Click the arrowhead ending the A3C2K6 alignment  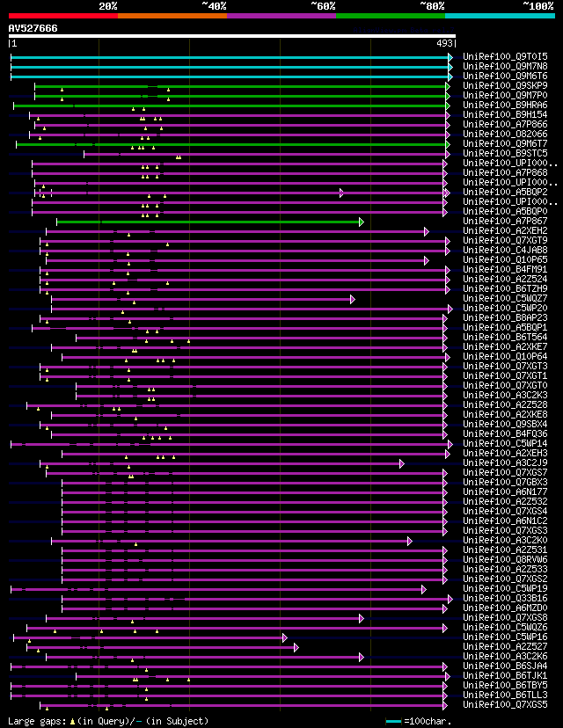[362, 658]
